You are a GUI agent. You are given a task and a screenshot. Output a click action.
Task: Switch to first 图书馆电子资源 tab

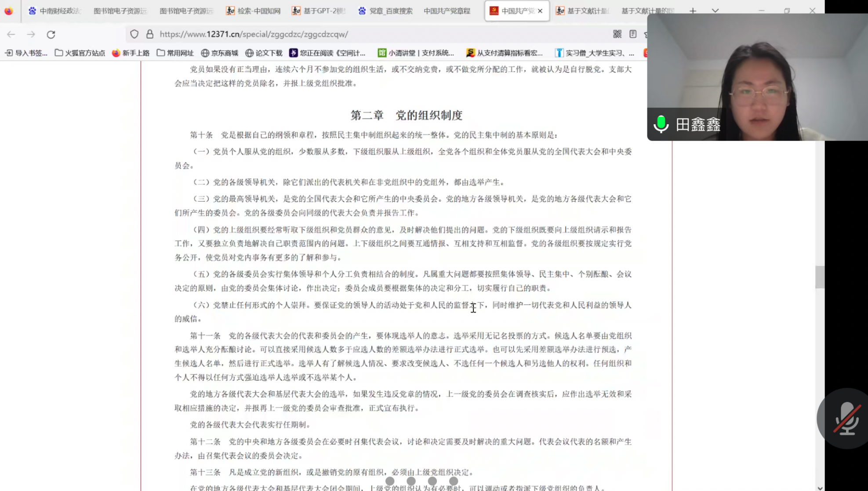pyautogui.click(x=120, y=11)
